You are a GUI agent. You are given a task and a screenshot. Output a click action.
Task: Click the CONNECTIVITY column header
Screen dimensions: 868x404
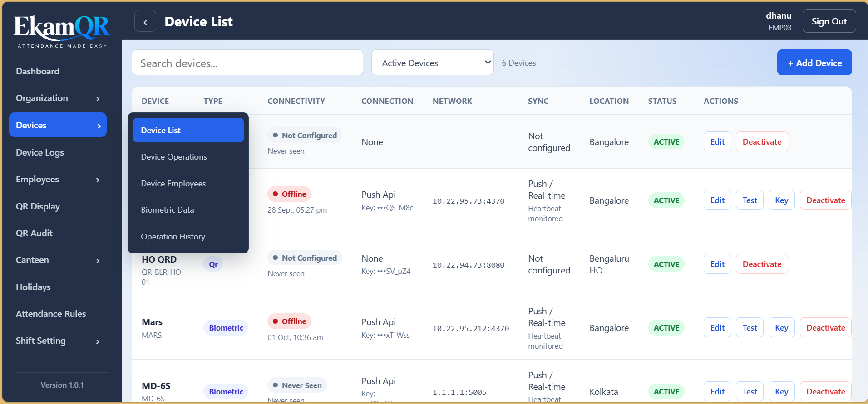[296, 101]
